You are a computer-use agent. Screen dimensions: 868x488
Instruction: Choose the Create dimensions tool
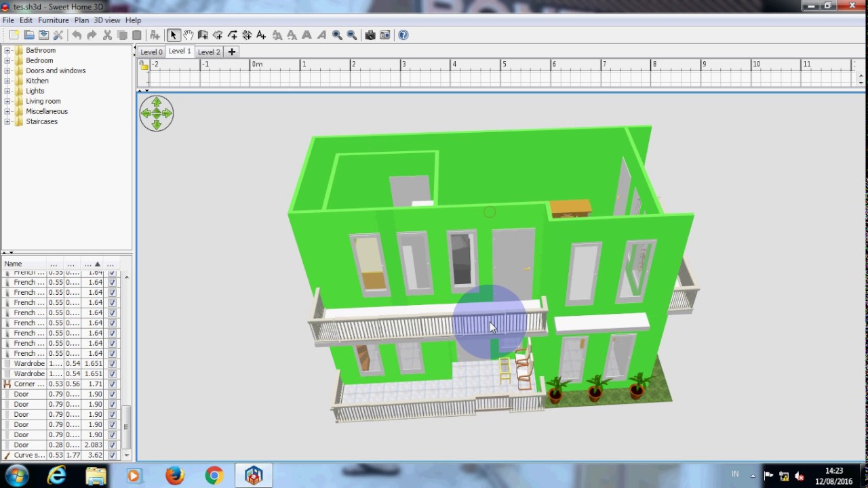pos(247,35)
